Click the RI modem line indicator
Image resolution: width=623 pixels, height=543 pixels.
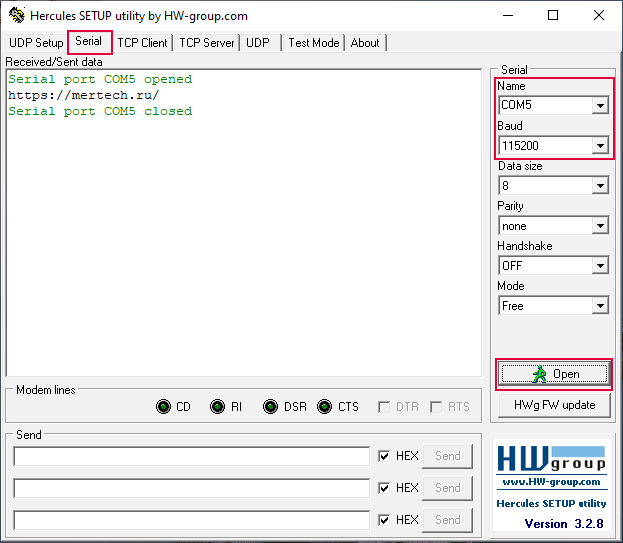[x=218, y=407]
